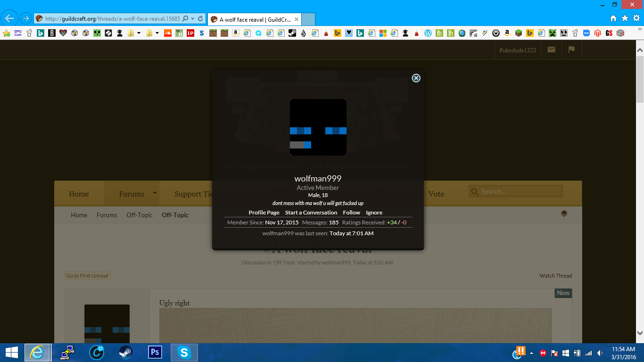Open the blue globe bookmark icon

tap(462, 33)
